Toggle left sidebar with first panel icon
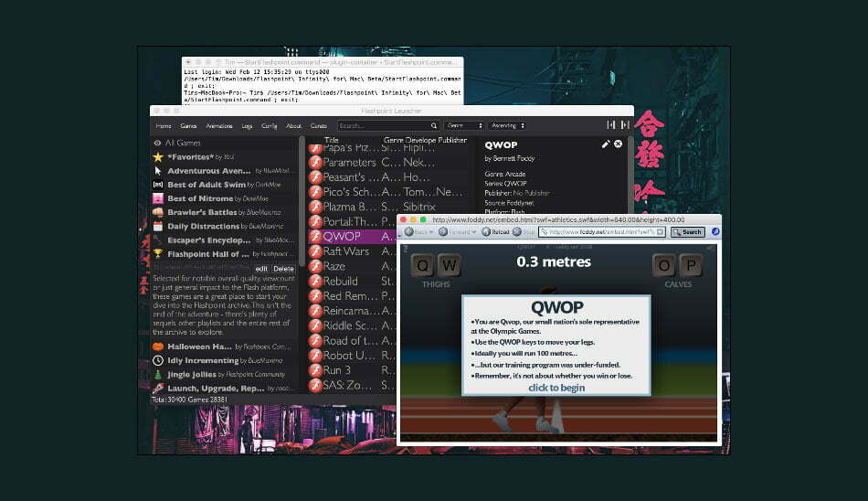This screenshot has height=501, width=868. 611,125
